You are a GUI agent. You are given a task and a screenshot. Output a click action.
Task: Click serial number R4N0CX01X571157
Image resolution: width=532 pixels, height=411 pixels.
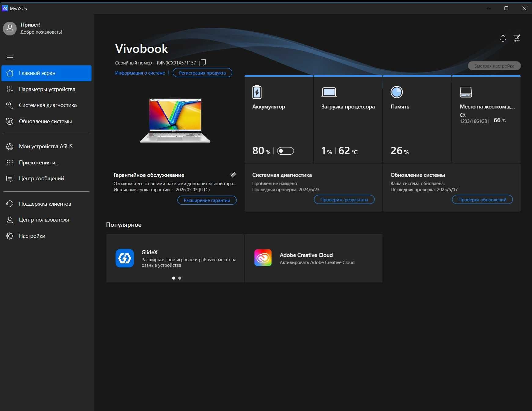176,63
